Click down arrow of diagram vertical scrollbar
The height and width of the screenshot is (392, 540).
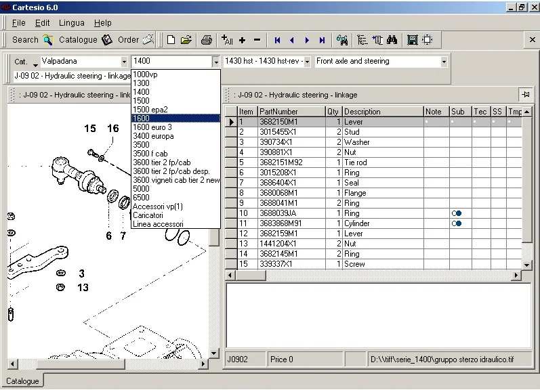214,353
